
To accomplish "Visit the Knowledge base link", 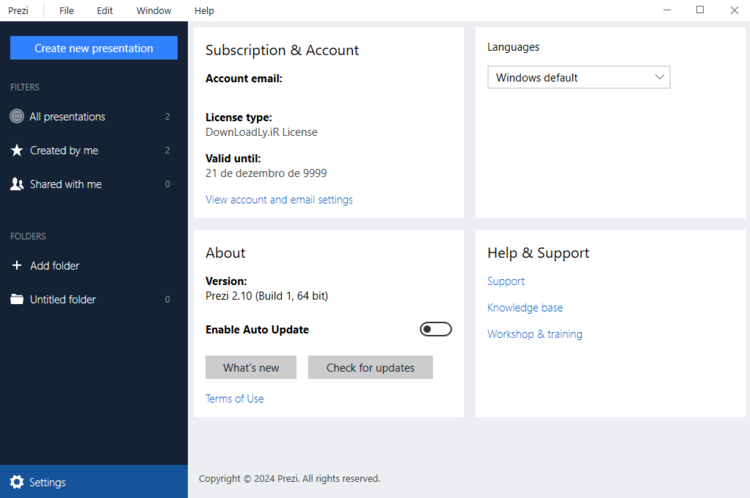I will click(x=525, y=308).
